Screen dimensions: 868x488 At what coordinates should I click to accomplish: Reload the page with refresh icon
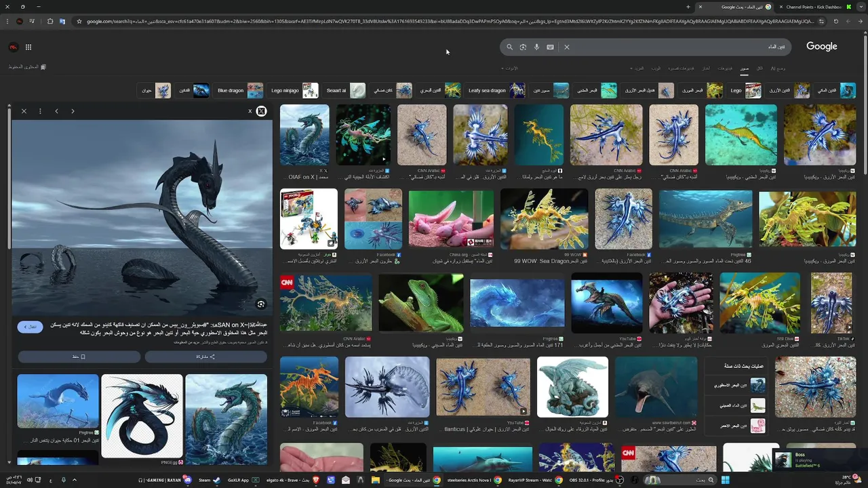836,21
